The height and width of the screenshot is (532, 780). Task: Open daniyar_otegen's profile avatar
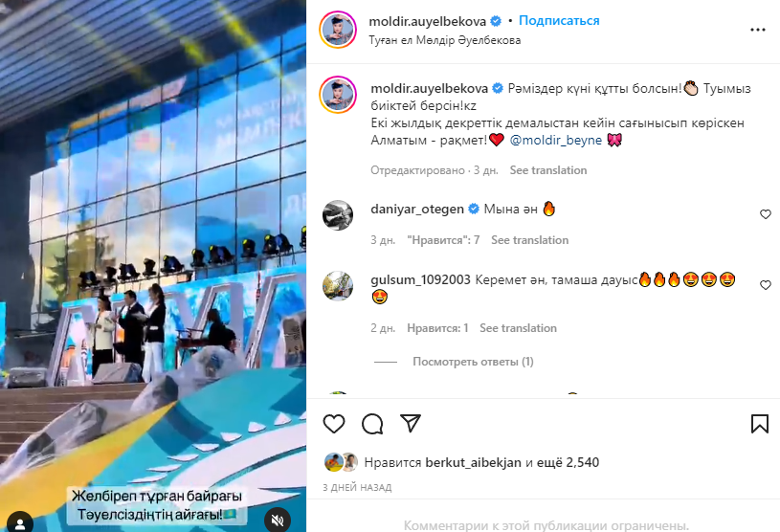(x=338, y=214)
